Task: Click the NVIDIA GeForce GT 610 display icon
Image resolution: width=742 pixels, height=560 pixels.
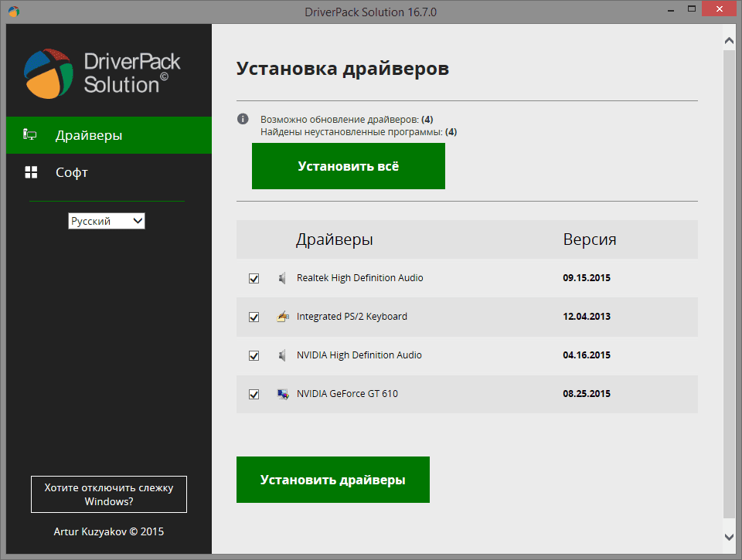Action: pyautogui.click(x=282, y=394)
